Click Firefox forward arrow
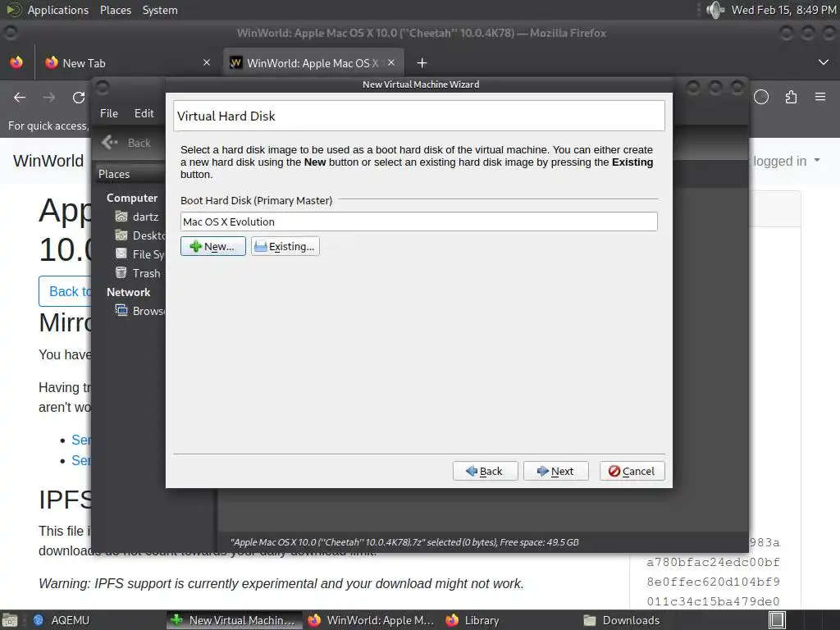 [x=49, y=98]
